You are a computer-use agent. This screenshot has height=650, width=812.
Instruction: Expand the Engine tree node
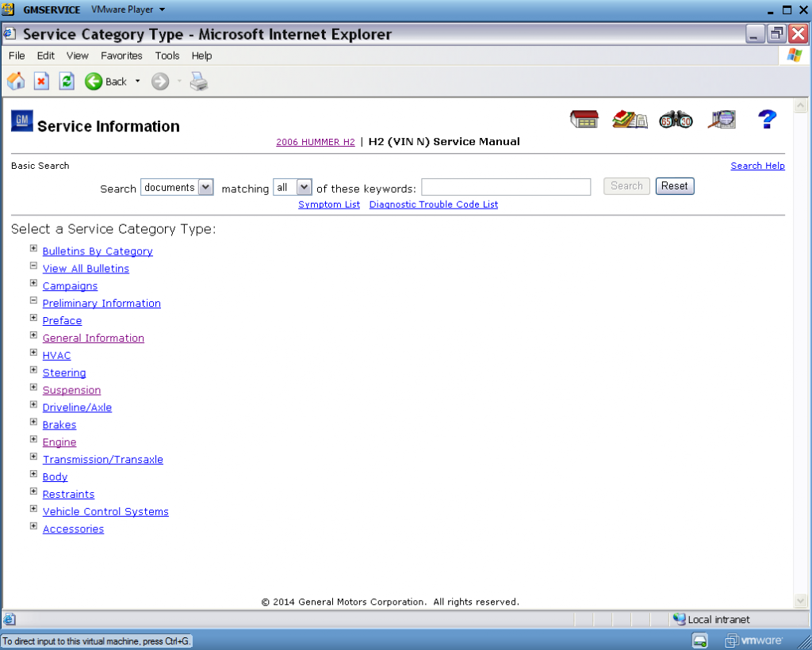click(x=33, y=439)
